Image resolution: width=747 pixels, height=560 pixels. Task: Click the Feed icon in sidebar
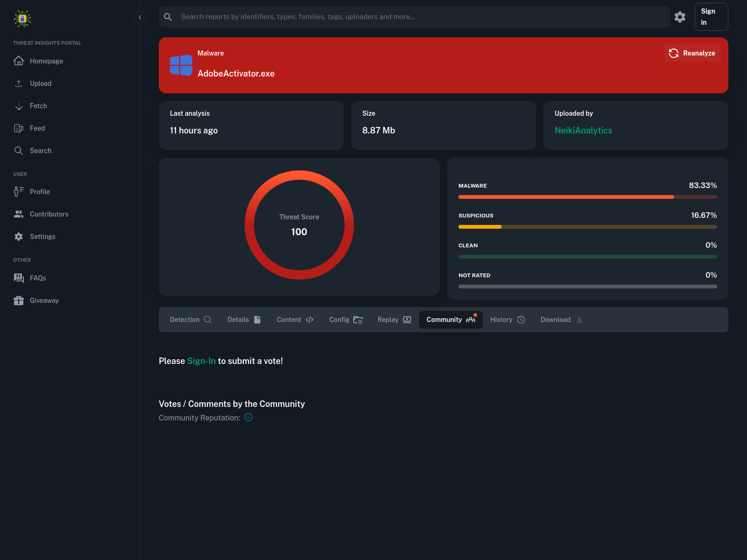click(x=19, y=128)
